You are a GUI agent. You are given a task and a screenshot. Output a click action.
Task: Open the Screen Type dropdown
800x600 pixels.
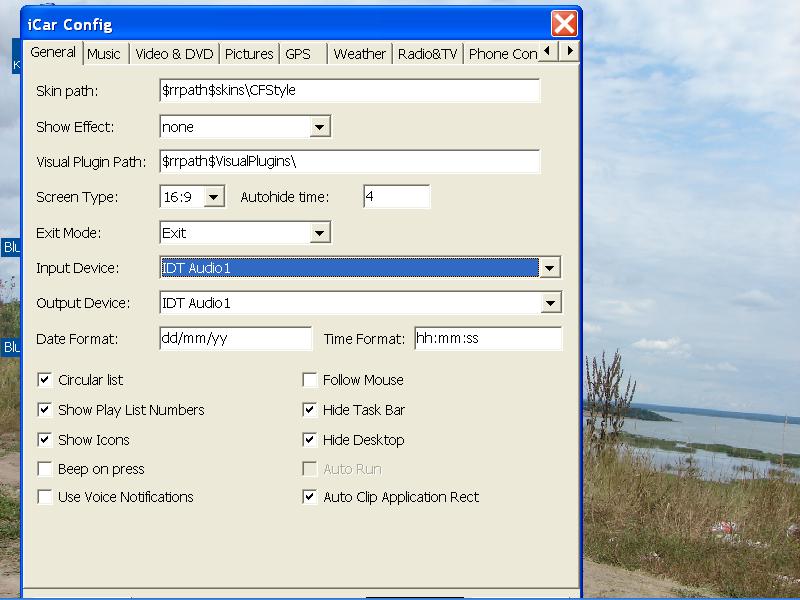point(214,197)
